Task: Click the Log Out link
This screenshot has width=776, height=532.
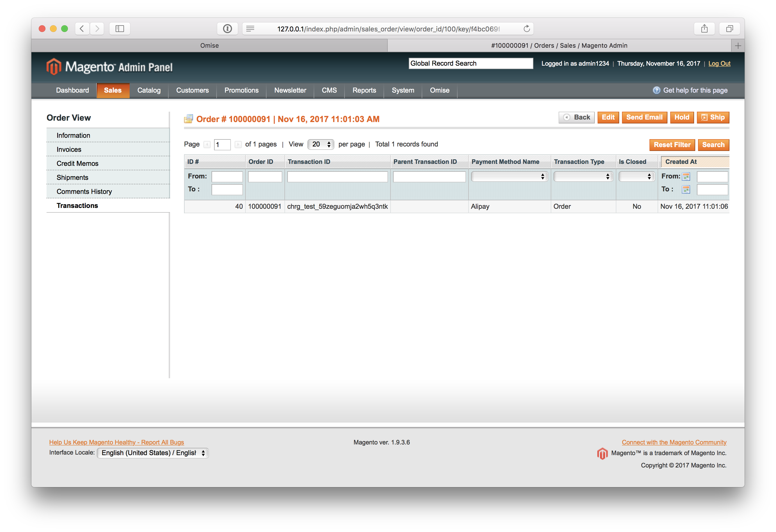Action: click(719, 63)
